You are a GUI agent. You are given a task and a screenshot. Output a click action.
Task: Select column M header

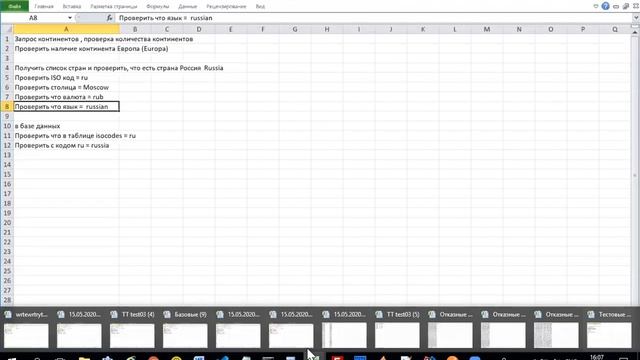click(487, 29)
